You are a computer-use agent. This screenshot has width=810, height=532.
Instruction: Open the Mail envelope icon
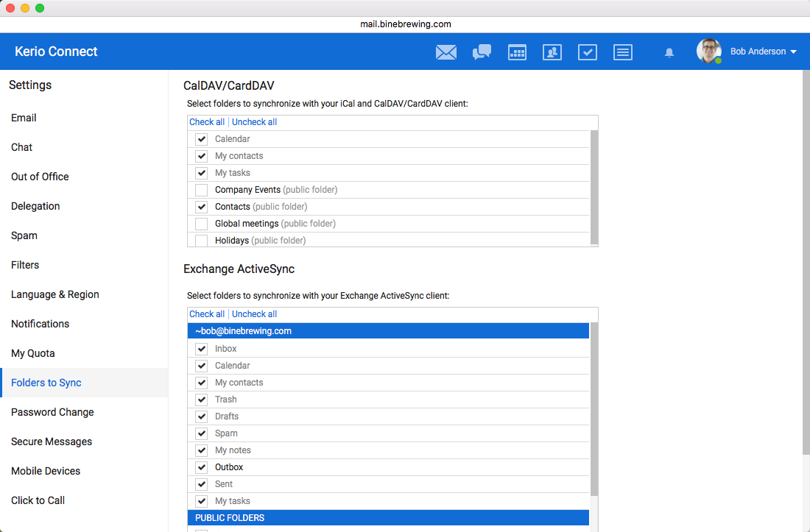445,52
